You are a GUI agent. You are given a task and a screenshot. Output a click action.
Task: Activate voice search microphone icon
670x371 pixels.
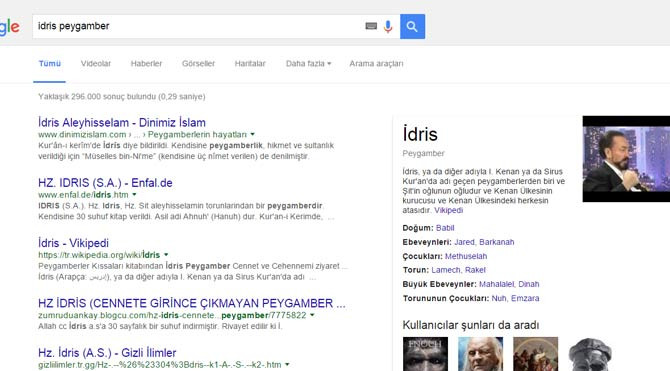[388, 26]
